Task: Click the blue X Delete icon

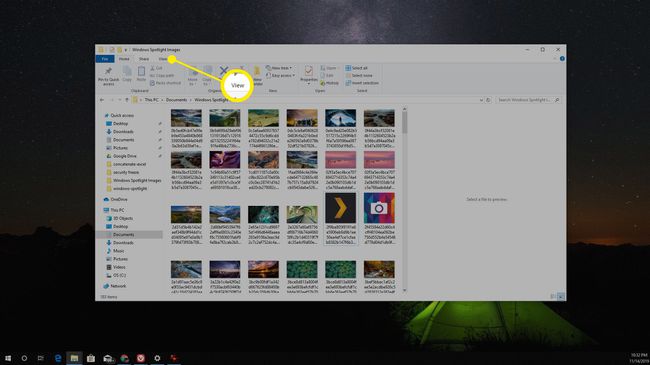Action: [x=224, y=71]
